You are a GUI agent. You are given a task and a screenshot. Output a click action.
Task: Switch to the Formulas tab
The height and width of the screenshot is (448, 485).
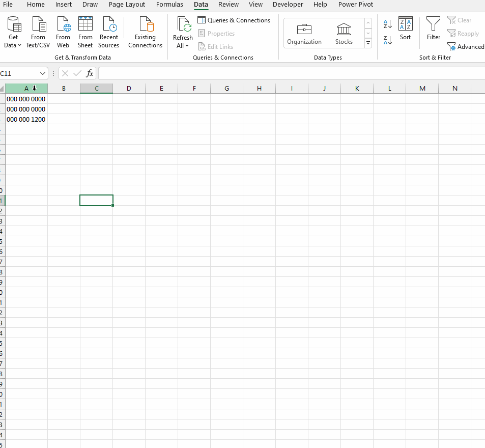point(169,5)
